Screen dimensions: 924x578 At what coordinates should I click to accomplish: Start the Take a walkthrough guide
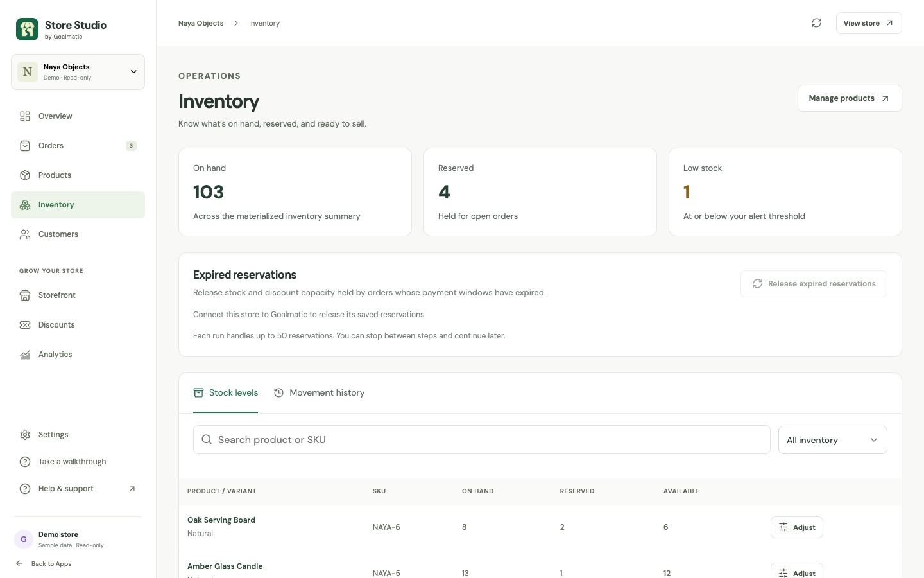(x=78, y=462)
